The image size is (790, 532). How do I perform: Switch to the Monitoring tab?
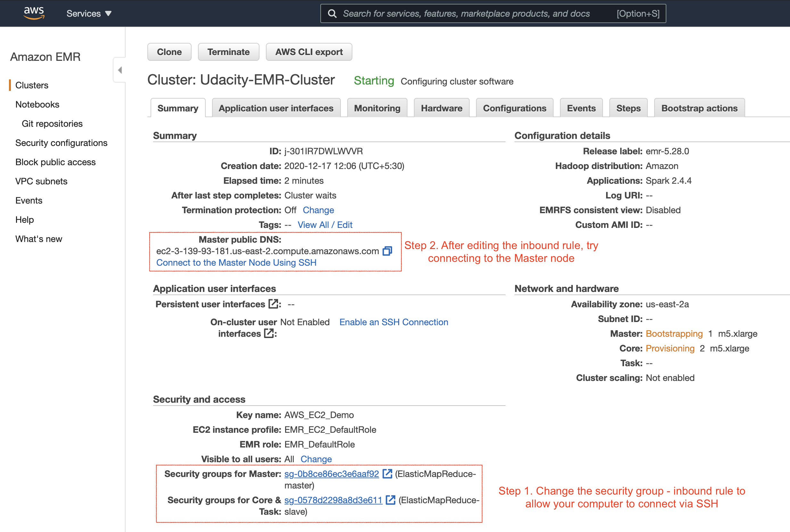(377, 108)
